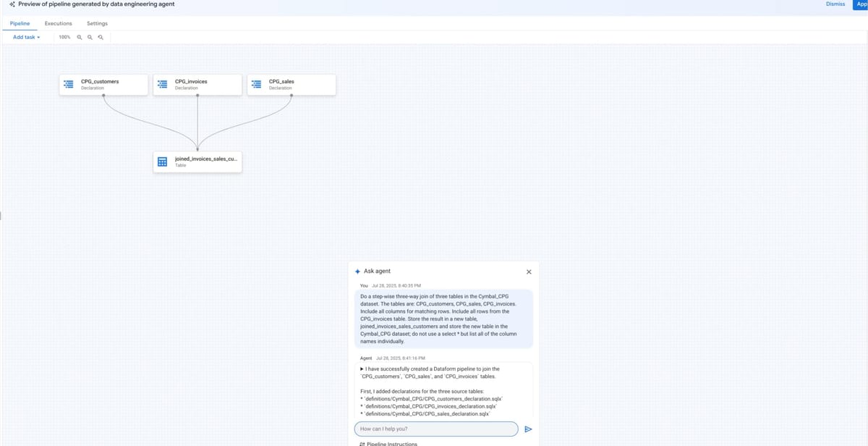Click the CPG_sales_declaration.sqlx file path
The height and width of the screenshot is (446, 868).
point(429,413)
